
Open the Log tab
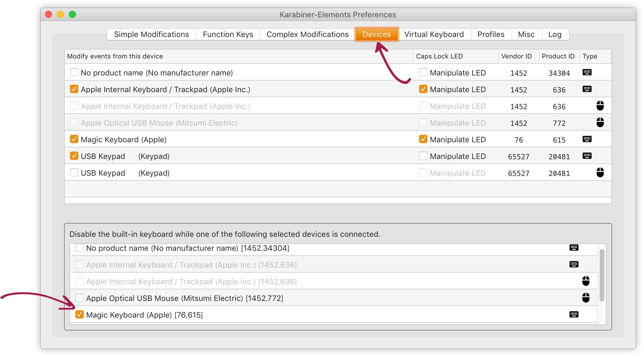(555, 34)
